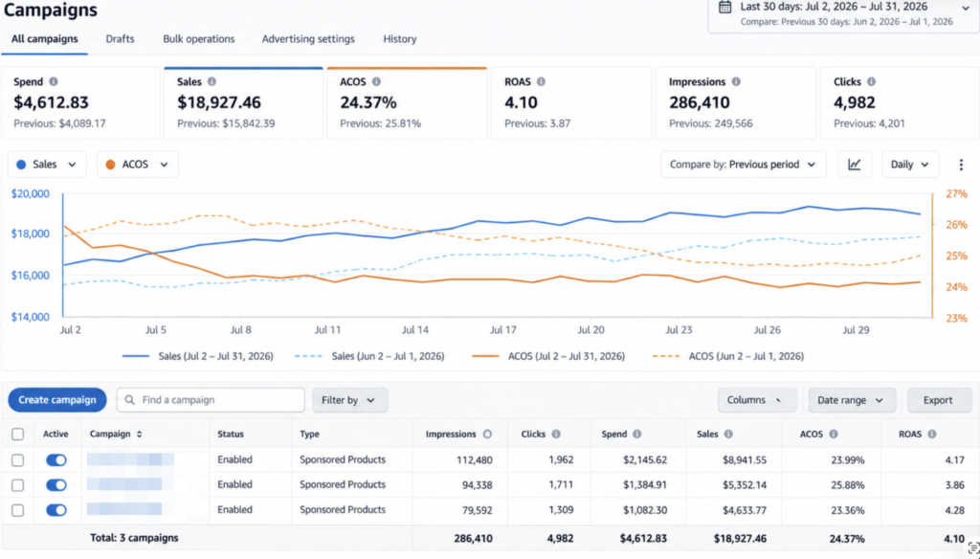Click the info icon beside Spend metric
The width and height of the screenshot is (980, 559).
[54, 82]
